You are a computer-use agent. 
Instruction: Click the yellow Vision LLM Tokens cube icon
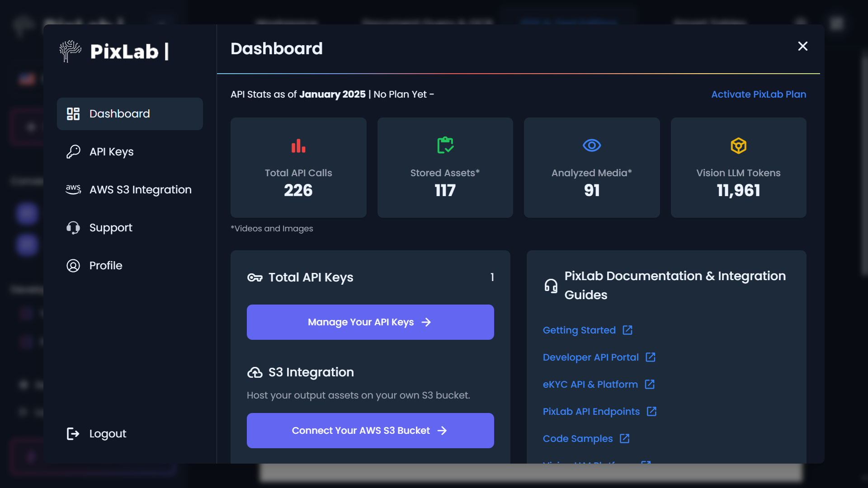pyautogui.click(x=738, y=145)
